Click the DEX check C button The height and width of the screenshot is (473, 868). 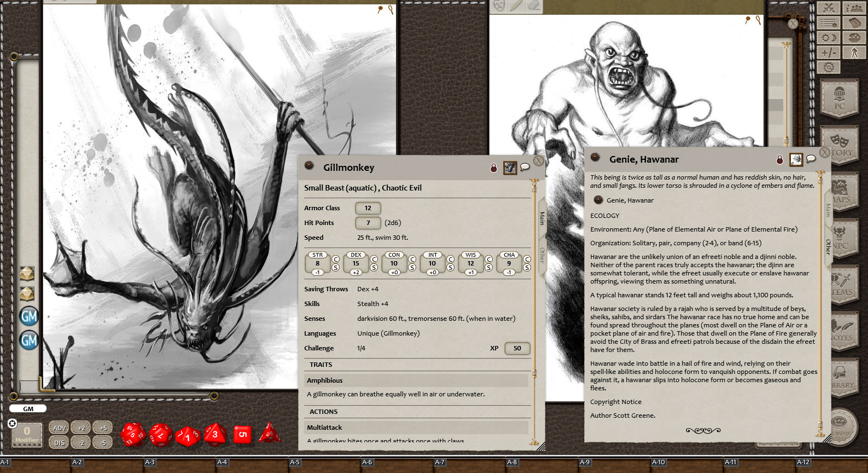point(374,259)
